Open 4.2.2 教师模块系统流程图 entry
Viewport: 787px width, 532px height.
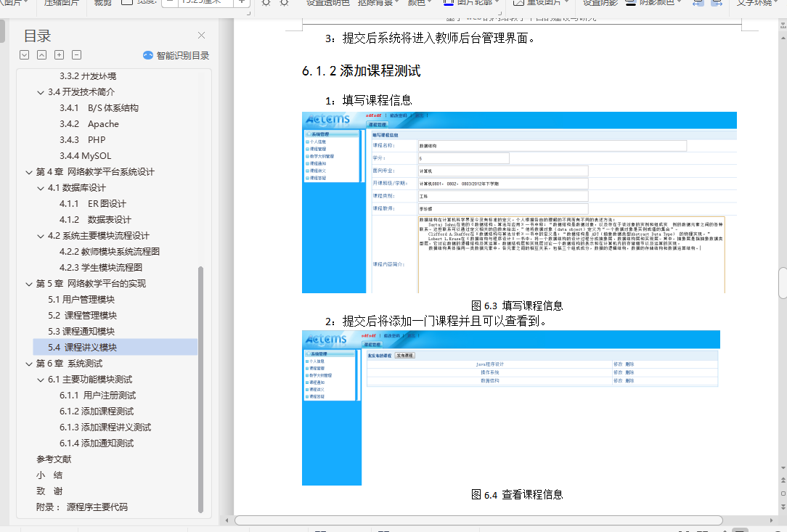110,252
